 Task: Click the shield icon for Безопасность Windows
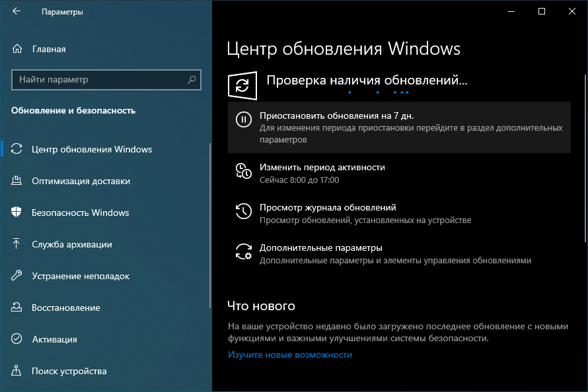[17, 212]
